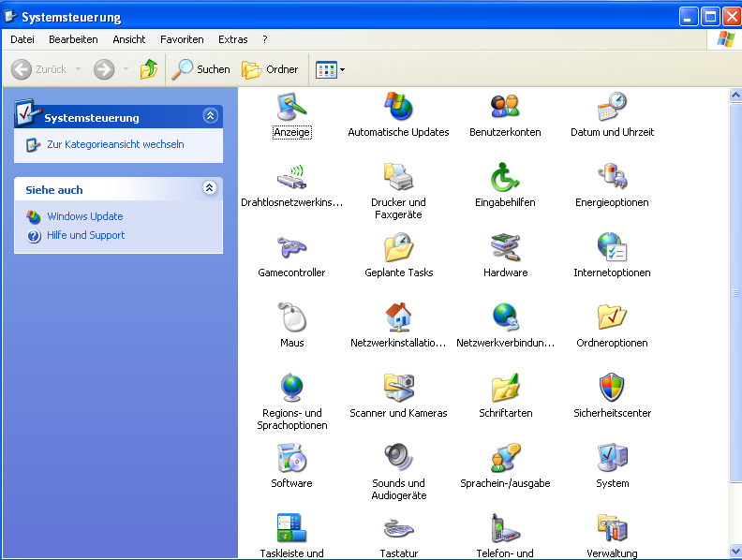Open the Maus icon
This screenshot has height=560, width=742.
click(292, 317)
